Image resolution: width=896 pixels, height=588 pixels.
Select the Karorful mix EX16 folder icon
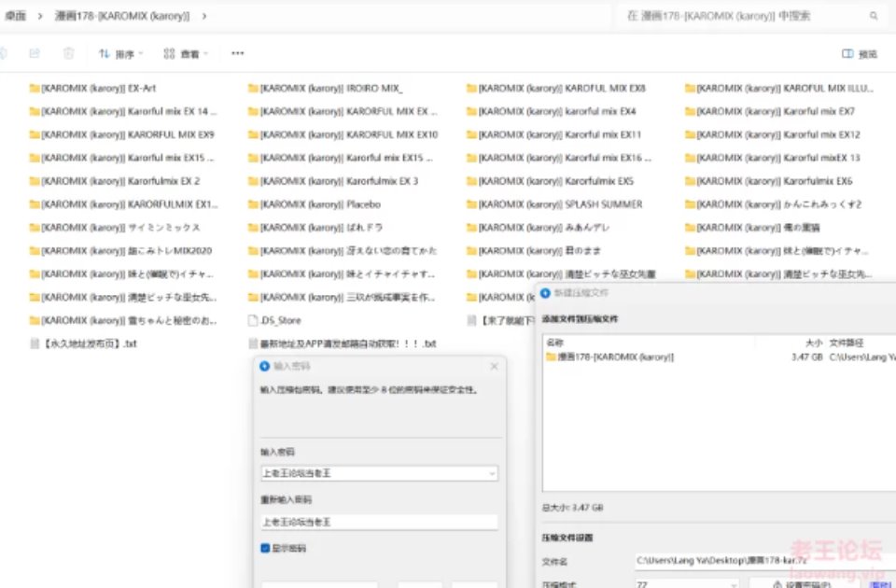tap(471, 158)
